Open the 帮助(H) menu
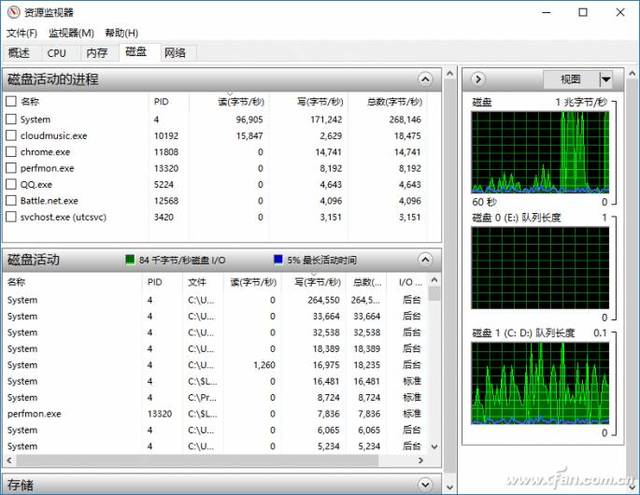Screen dimensions: 640x495 pos(121,33)
